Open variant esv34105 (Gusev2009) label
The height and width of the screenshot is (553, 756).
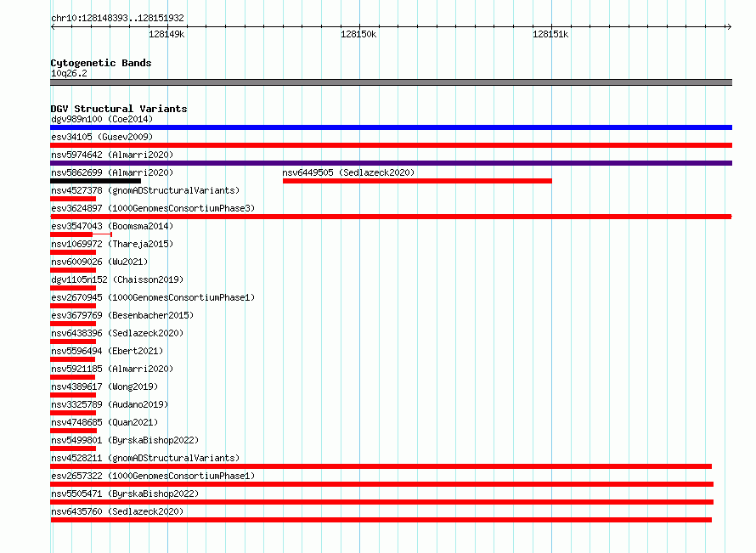tap(102, 137)
